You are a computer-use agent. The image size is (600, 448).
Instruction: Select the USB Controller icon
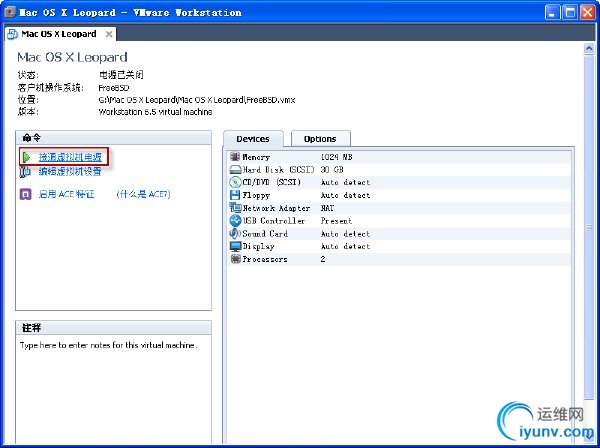[x=235, y=221]
